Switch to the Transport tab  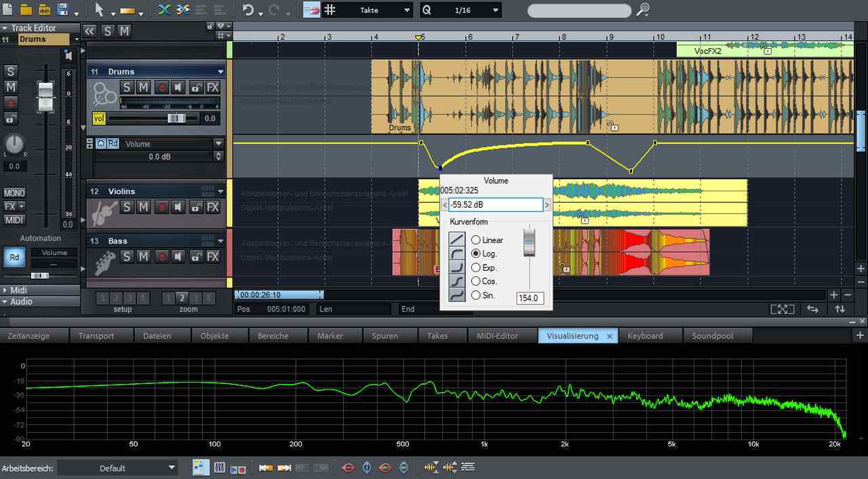tap(96, 336)
